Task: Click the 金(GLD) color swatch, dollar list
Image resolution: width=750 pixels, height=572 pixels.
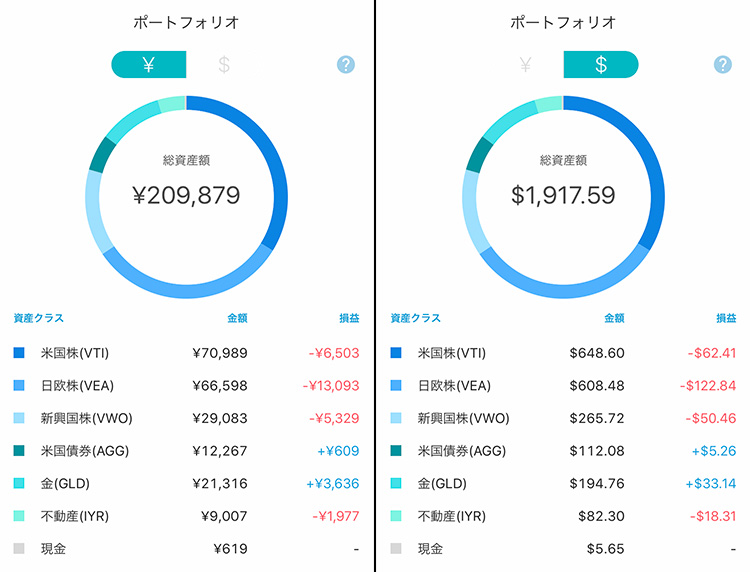Action: (x=396, y=484)
